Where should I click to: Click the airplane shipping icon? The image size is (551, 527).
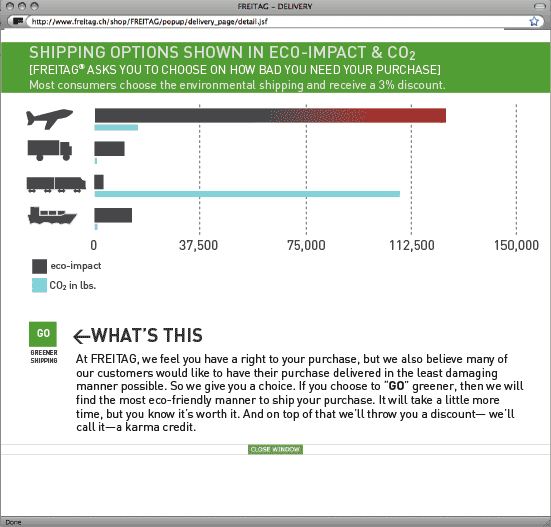50,119
